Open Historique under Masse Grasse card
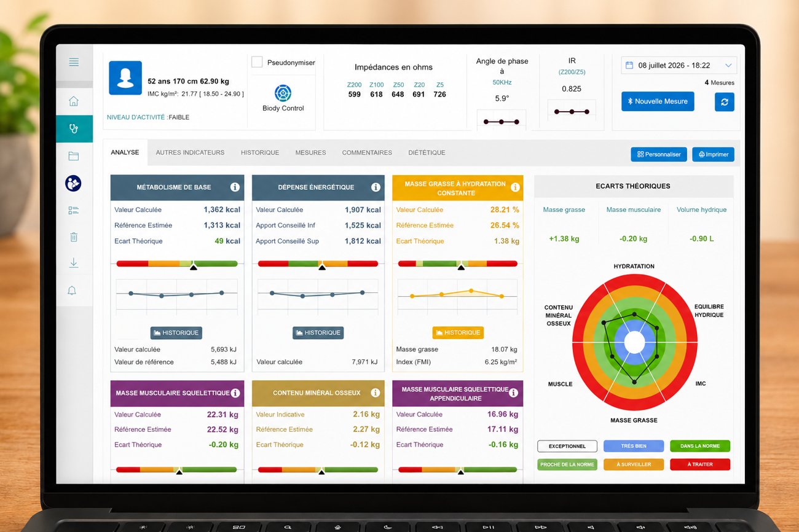This screenshot has width=799, height=532. (458, 332)
